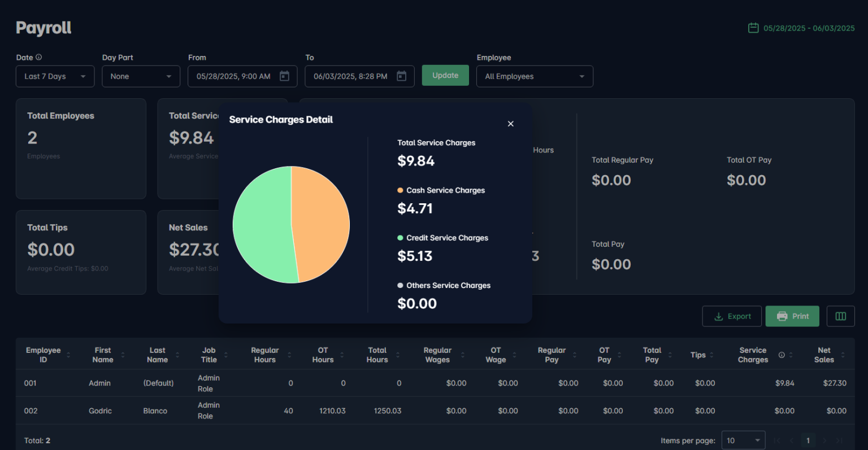Open the column chooser icon button

click(x=840, y=316)
